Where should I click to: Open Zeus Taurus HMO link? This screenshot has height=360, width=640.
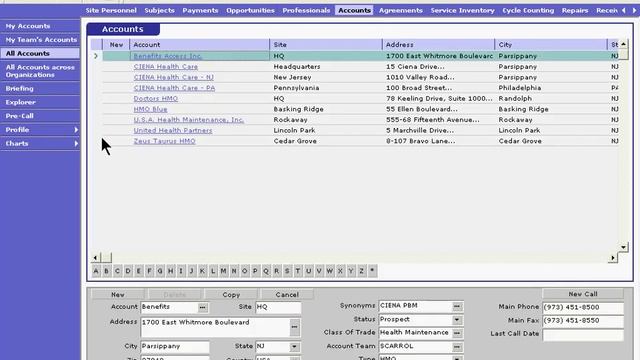pos(164,141)
